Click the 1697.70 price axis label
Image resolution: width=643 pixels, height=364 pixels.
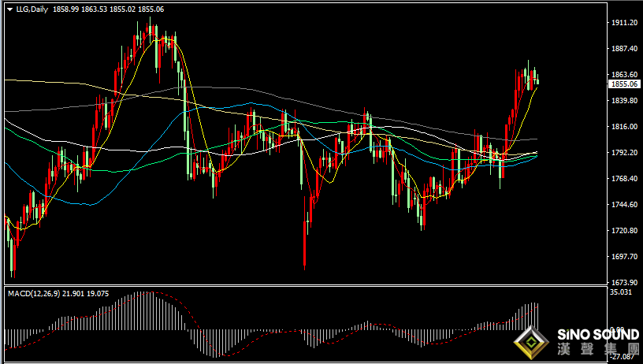(625, 257)
